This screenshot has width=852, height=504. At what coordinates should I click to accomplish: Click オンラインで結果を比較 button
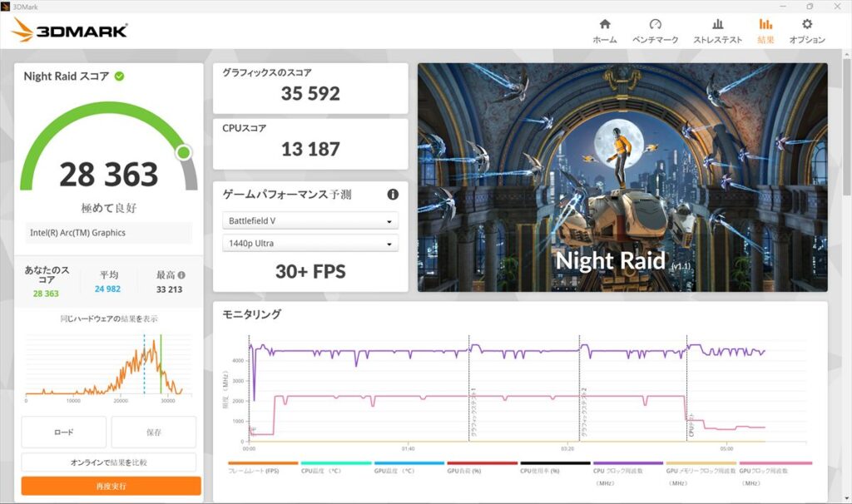point(109,462)
